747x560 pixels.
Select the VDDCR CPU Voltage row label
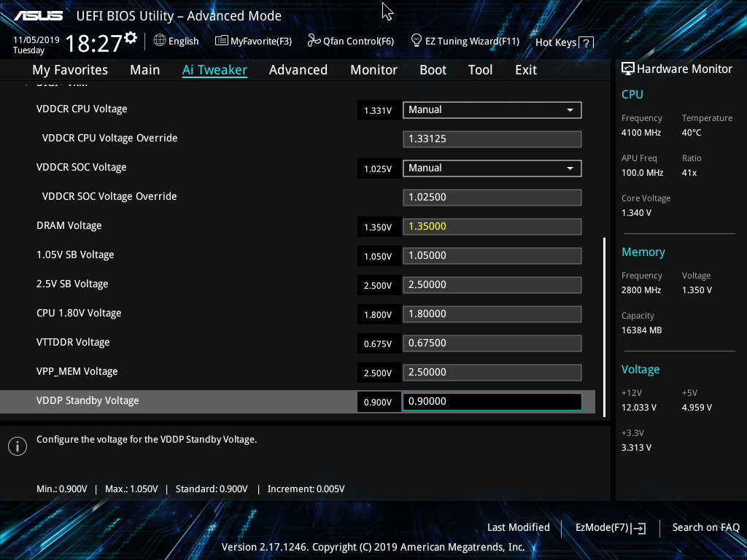[82, 109]
